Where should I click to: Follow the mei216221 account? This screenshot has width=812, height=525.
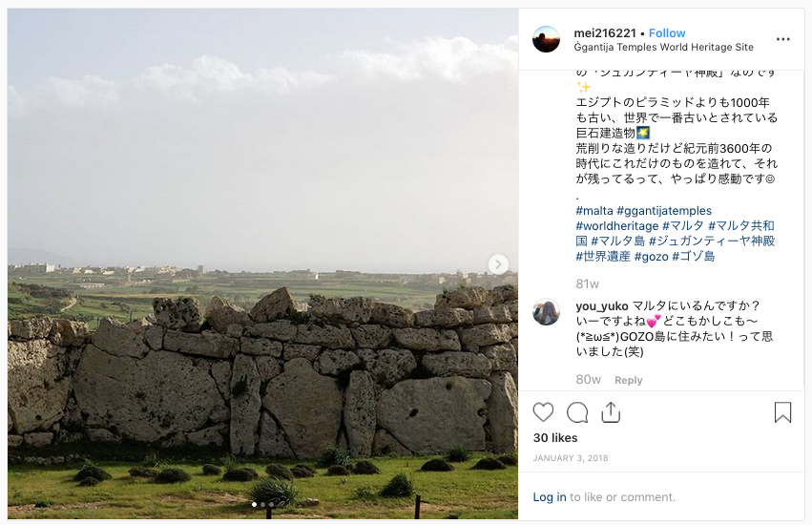point(667,33)
